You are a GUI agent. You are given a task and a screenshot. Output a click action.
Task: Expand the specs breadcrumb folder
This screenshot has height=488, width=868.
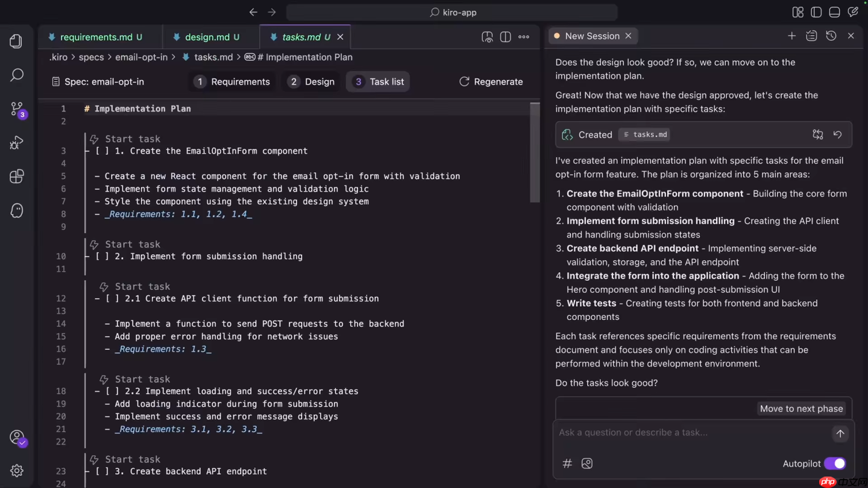91,57
